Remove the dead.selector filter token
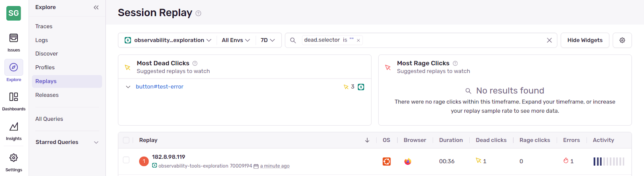The height and width of the screenshot is (176, 644). 358,40
